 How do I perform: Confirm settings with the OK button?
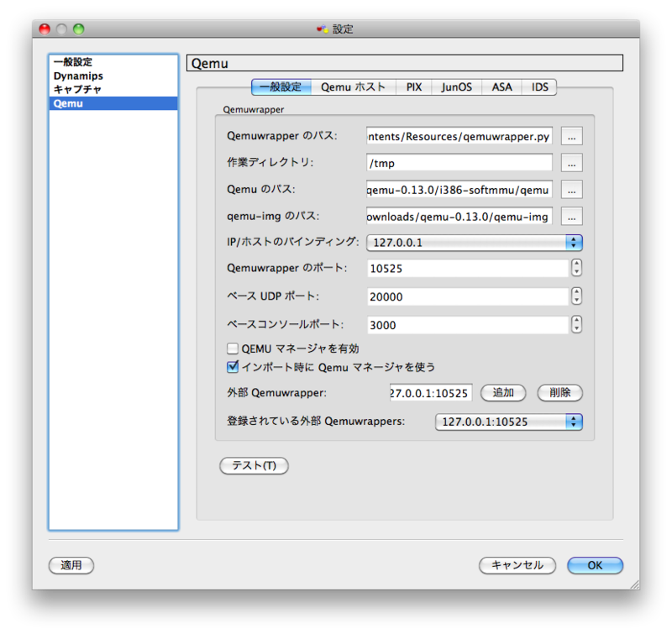point(595,565)
